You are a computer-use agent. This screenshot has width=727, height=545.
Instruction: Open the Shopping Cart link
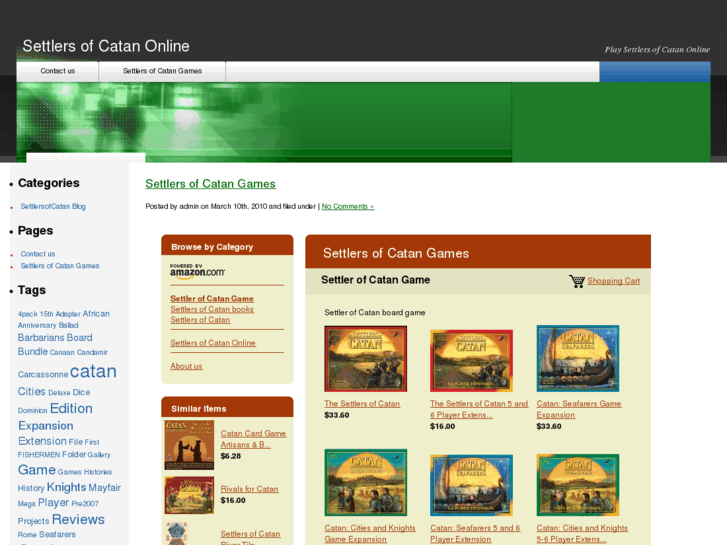click(613, 281)
